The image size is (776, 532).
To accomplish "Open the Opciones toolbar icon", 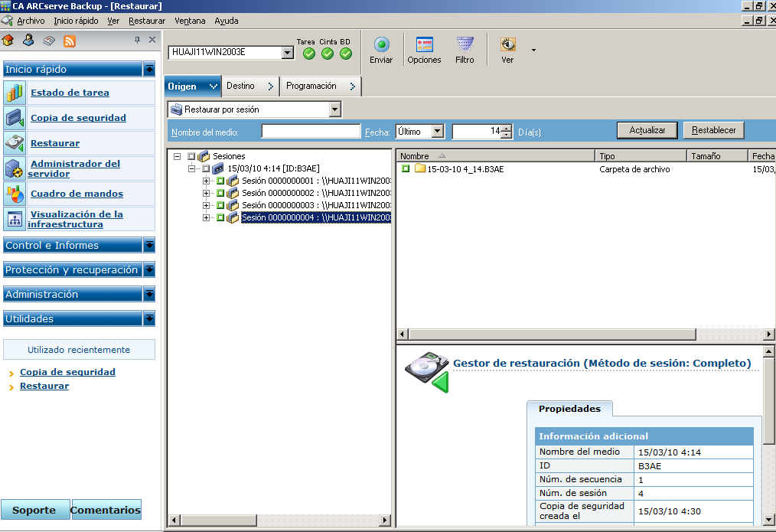I will [424, 45].
